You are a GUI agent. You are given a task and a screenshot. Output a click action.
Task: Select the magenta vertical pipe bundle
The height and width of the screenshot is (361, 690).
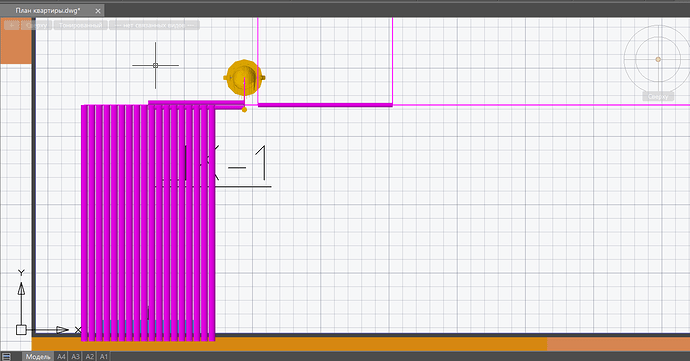click(148, 222)
